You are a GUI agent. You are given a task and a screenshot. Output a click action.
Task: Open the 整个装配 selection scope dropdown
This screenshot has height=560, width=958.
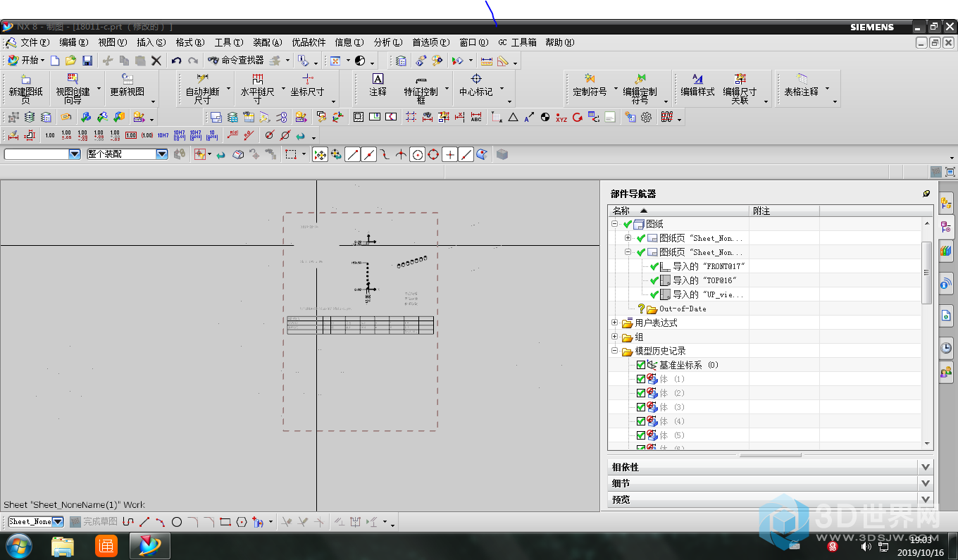(162, 154)
